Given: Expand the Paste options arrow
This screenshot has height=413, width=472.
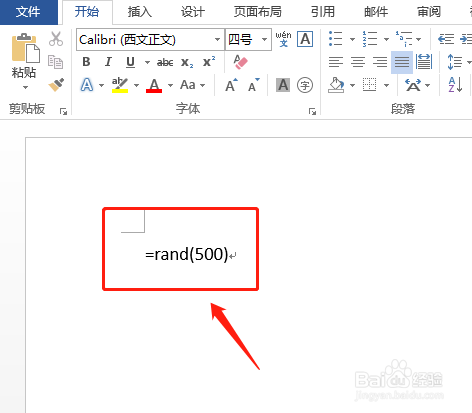Looking at the screenshot, I should 25,88.
